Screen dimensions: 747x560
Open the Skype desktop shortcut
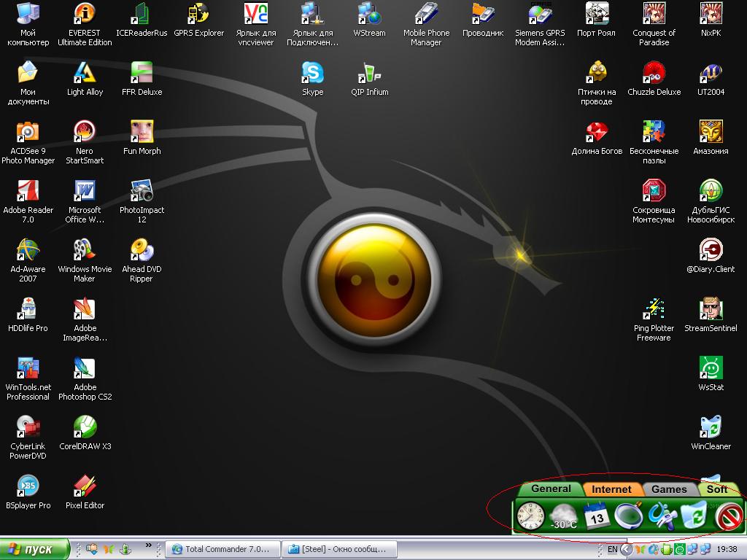coord(312,74)
